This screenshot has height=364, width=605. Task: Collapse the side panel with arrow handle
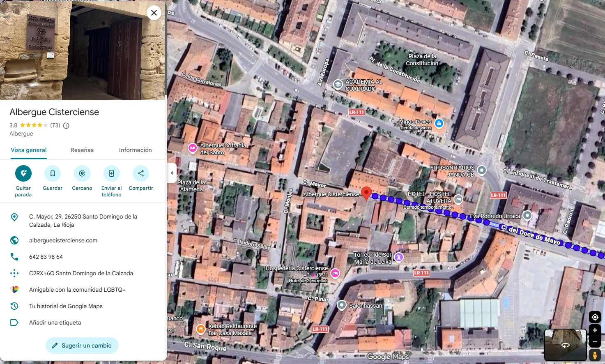click(172, 173)
